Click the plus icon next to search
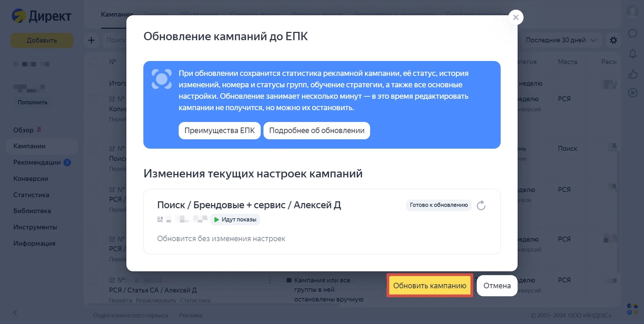Screen dimensions: 644x324 coord(91,40)
